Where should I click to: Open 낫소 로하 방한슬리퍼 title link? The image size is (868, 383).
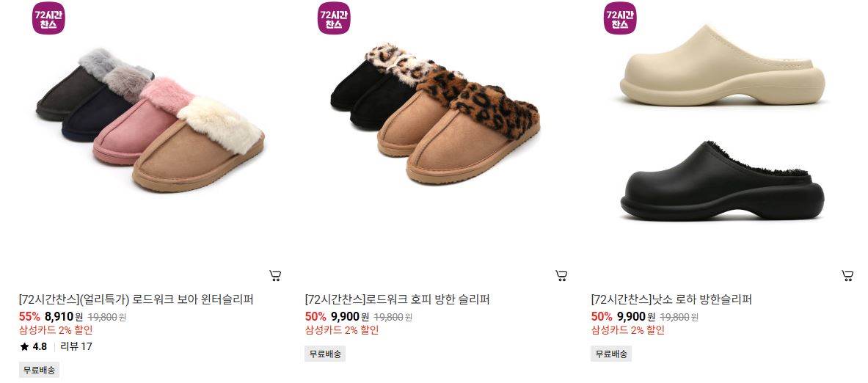point(671,300)
